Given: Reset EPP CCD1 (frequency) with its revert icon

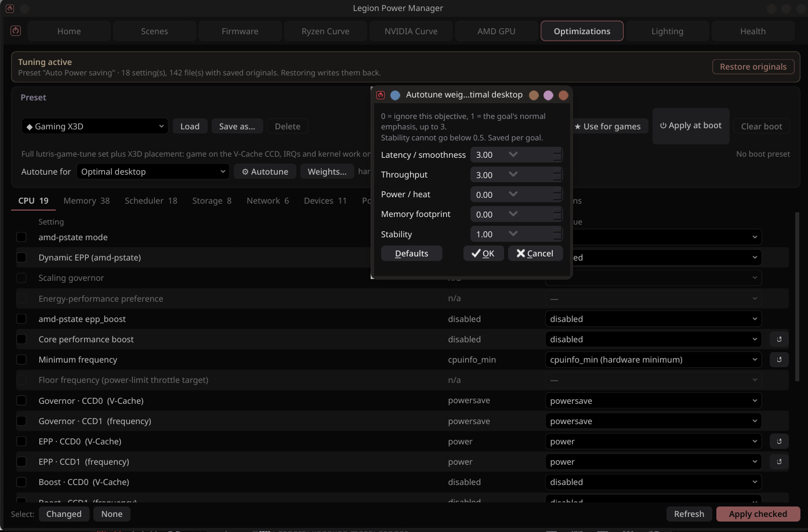Looking at the screenshot, I should 779,462.
